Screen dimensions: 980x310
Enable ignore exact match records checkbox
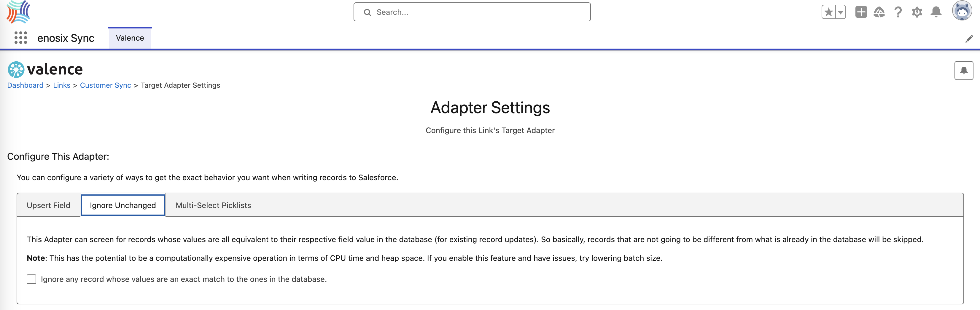click(31, 279)
